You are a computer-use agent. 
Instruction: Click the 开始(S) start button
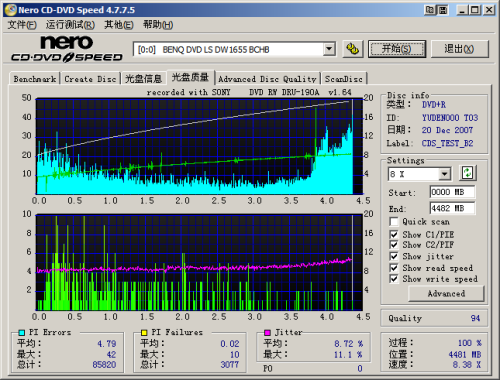(397, 49)
